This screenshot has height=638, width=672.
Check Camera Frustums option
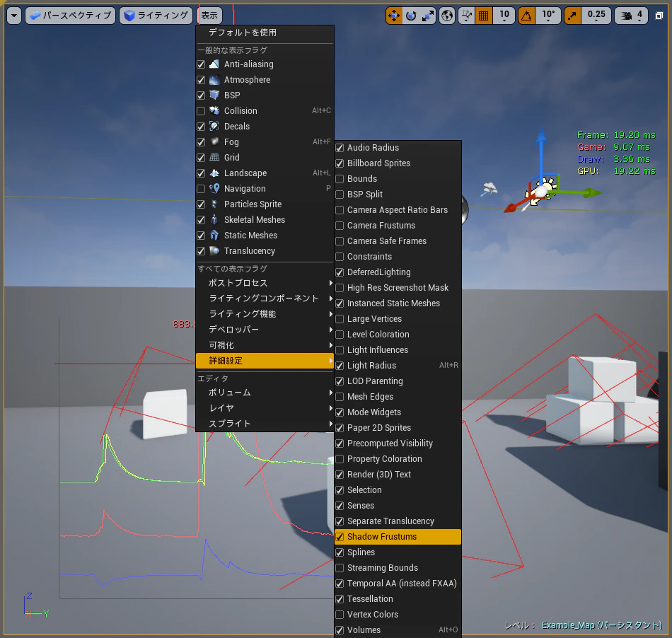point(340,226)
